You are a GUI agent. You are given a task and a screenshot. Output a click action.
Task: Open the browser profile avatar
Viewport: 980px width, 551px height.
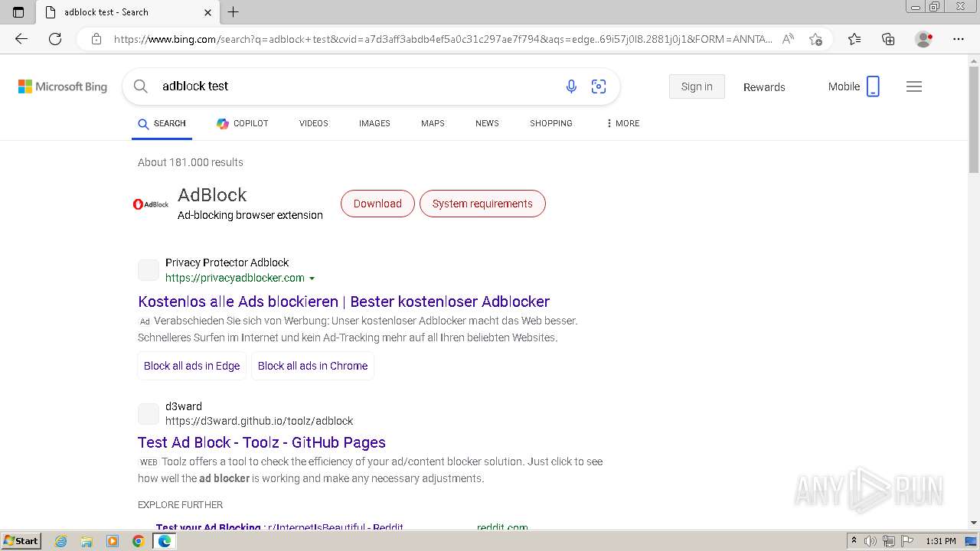(923, 39)
